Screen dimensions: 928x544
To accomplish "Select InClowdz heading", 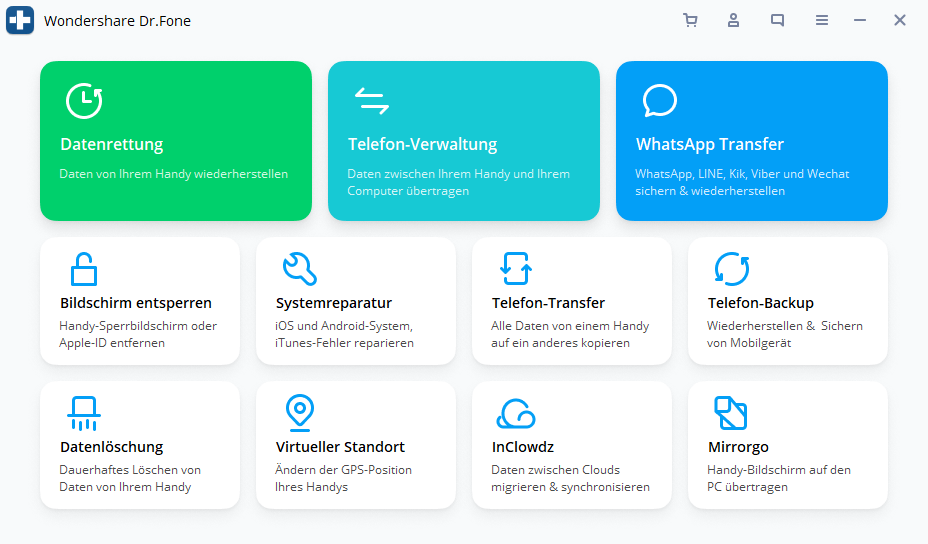I will click(523, 447).
